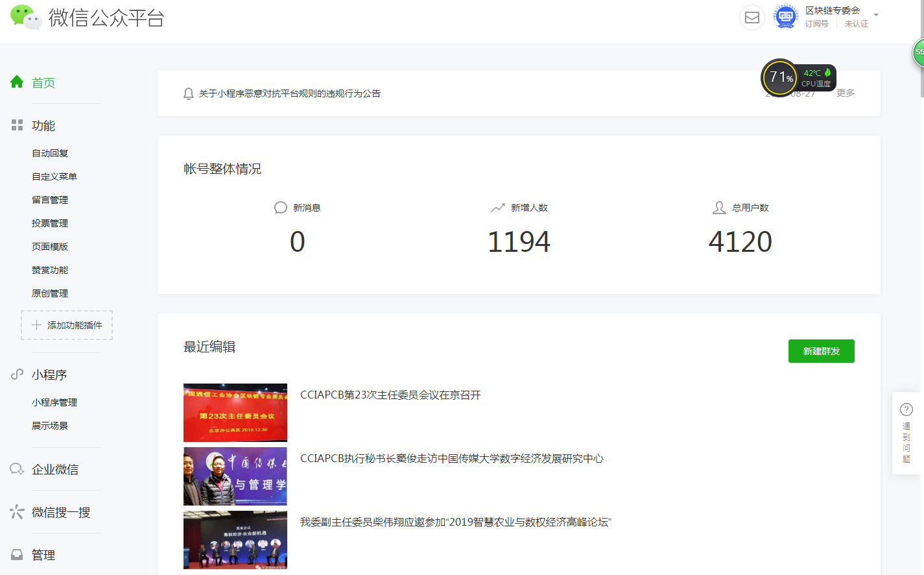Viewport: 924px width, 575px height.
Task: Click 帐号整体情况 heading
Action: 222,169
